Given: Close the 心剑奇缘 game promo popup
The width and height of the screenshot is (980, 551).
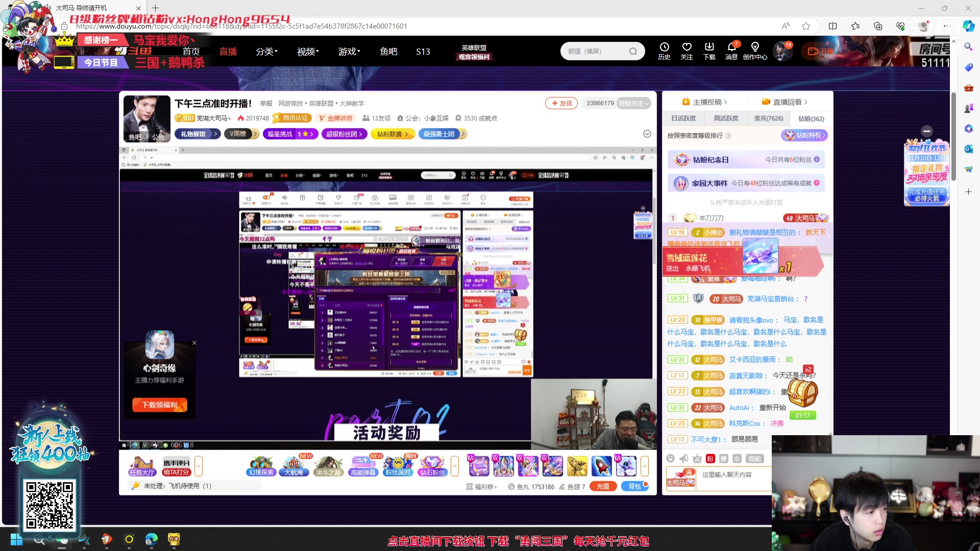Looking at the screenshot, I should point(194,343).
